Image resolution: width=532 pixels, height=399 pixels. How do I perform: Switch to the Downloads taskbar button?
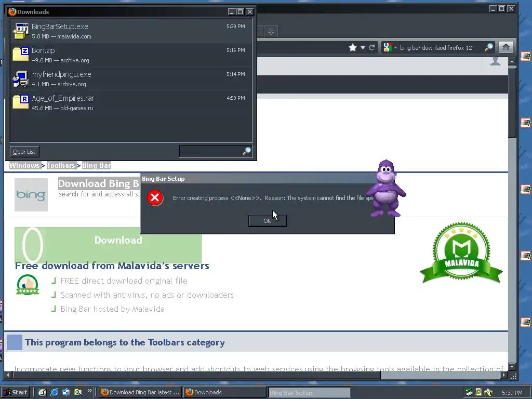point(224,393)
